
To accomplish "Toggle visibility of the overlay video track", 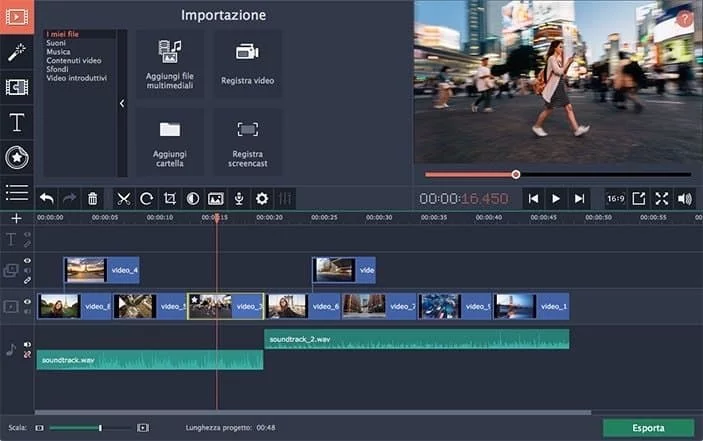I will (27, 261).
